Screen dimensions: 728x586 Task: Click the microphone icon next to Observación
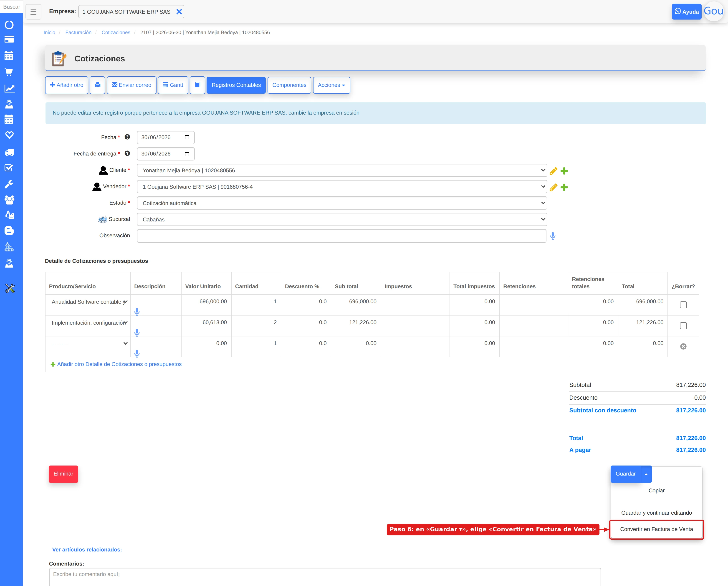tap(553, 236)
